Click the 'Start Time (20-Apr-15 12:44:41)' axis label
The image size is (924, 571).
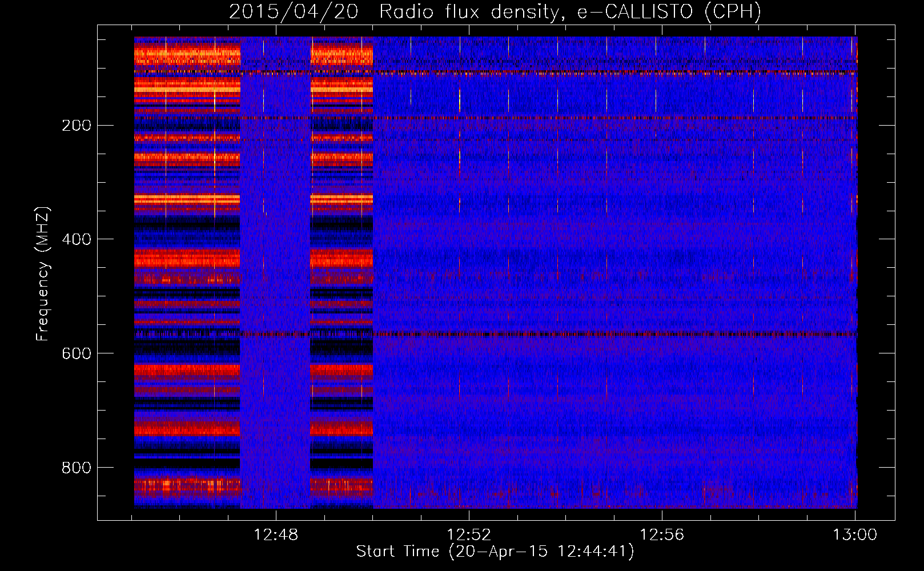point(495,552)
